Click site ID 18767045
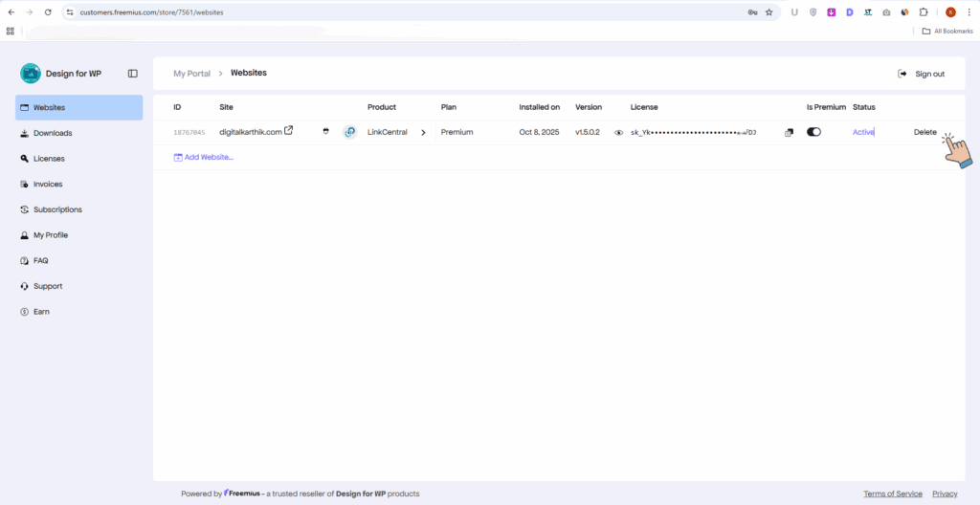Screen dimensions: 980x505 (189, 133)
